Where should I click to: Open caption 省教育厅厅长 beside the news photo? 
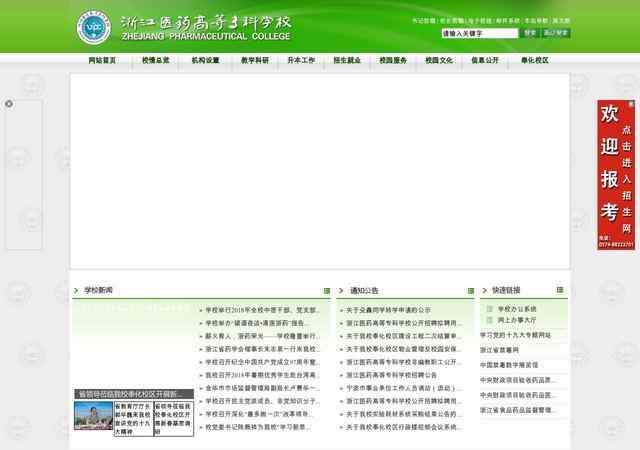(x=133, y=419)
